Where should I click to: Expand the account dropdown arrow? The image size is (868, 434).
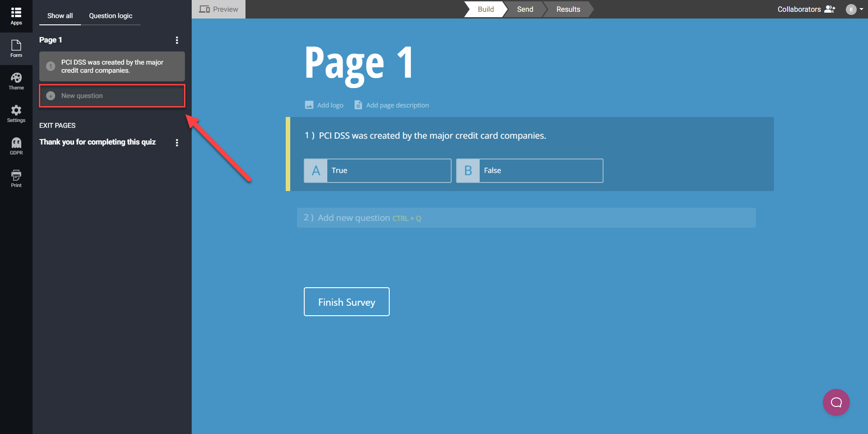coord(861,9)
